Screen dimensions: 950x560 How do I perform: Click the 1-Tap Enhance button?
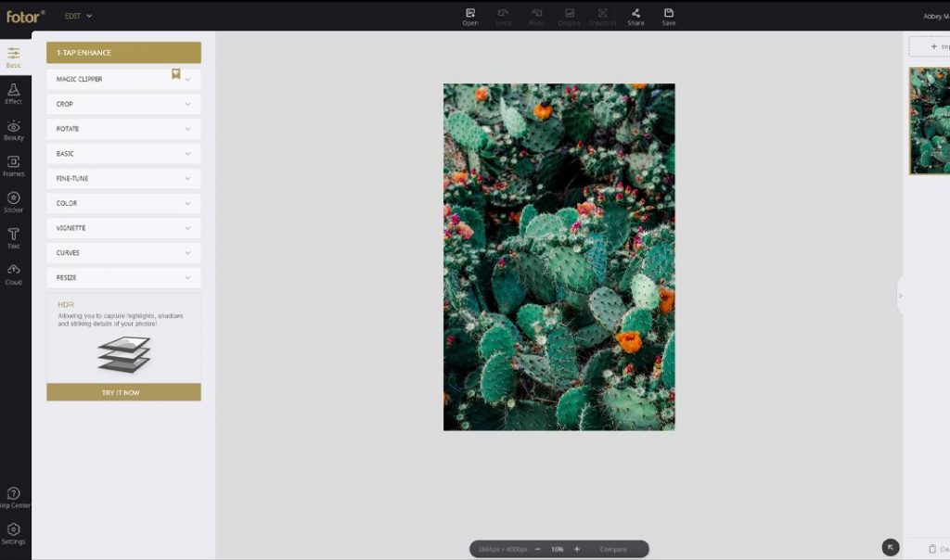[123, 53]
